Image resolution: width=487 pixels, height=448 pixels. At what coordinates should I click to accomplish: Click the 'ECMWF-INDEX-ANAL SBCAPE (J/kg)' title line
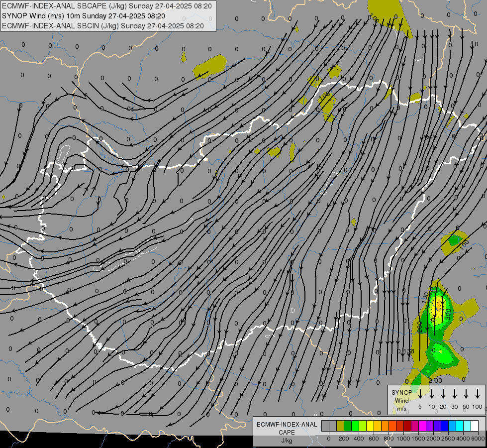(107, 6)
